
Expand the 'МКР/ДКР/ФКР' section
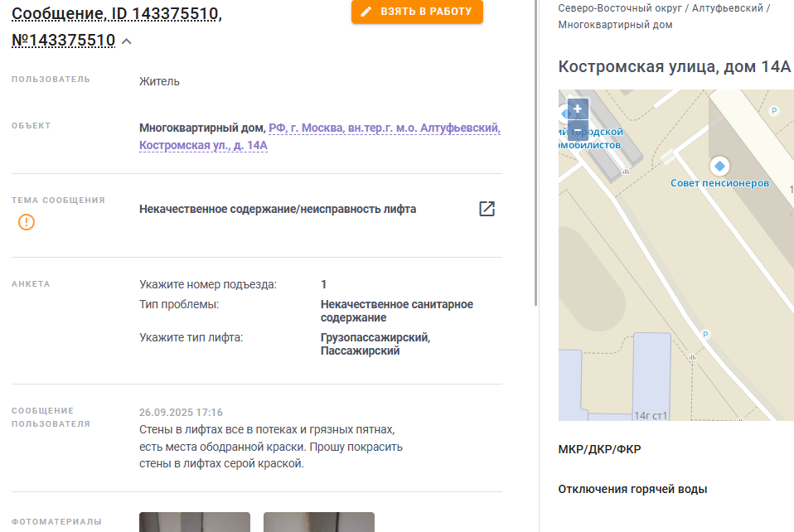click(x=599, y=449)
